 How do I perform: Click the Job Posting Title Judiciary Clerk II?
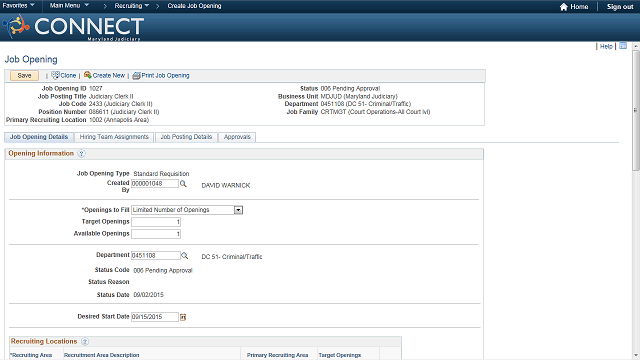111,96
